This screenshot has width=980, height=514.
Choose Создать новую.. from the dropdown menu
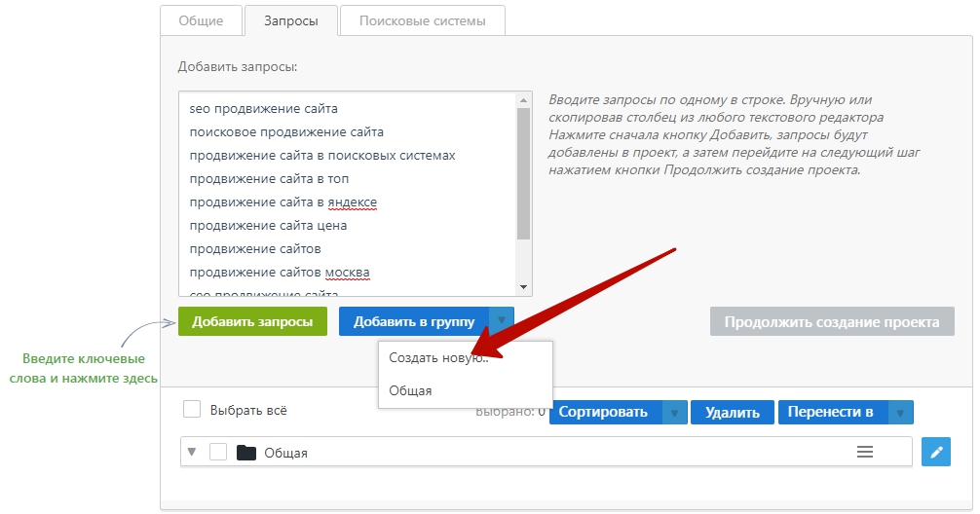coord(438,358)
